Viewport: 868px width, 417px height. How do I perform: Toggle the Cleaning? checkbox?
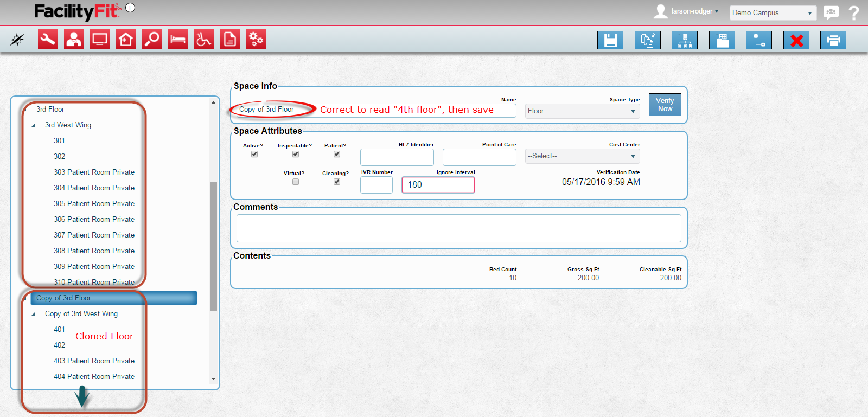tap(337, 182)
